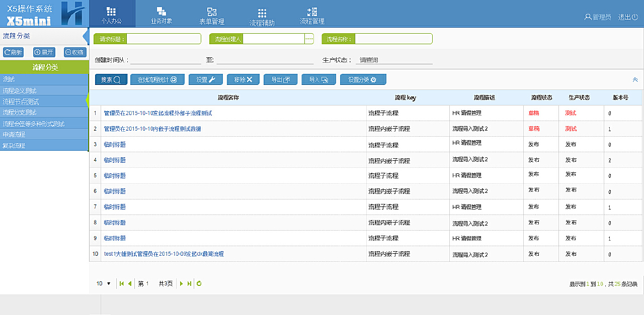
Task: Open the page size dropdown showing 10
Action: point(103,283)
